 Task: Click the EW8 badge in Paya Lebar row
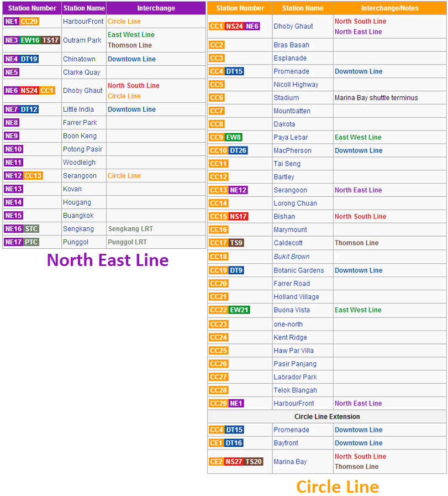click(234, 138)
